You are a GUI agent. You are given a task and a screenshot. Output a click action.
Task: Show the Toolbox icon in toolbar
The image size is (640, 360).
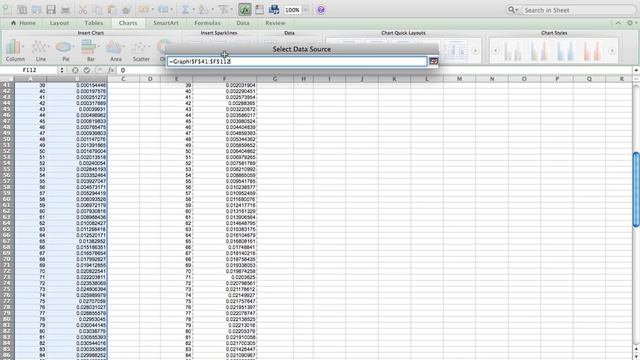[x=259, y=9]
